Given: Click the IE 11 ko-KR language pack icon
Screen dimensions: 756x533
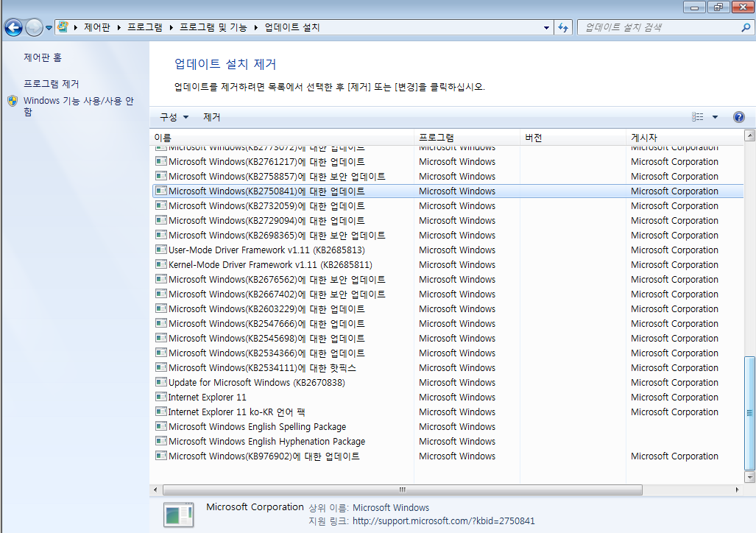Looking at the screenshot, I should click(161, 412).
